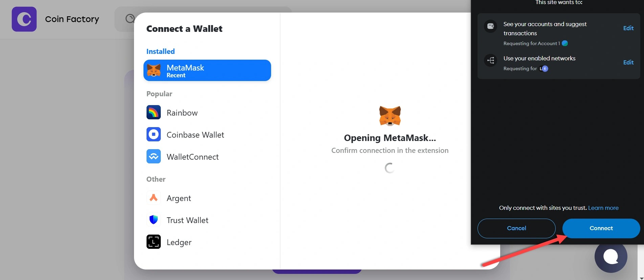The image size is (644, 280).
Task: Click the large MetaMask fox in Opening panel
Action: (390, 116)
